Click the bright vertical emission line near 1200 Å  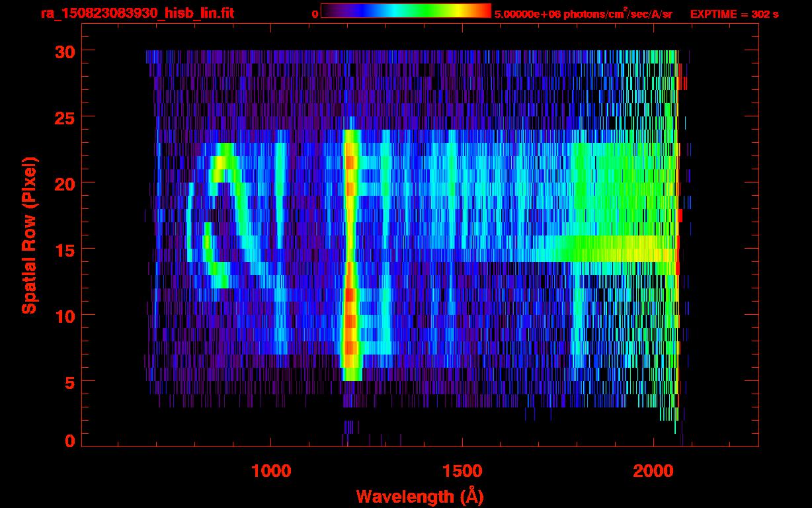[x=350, y=265]
